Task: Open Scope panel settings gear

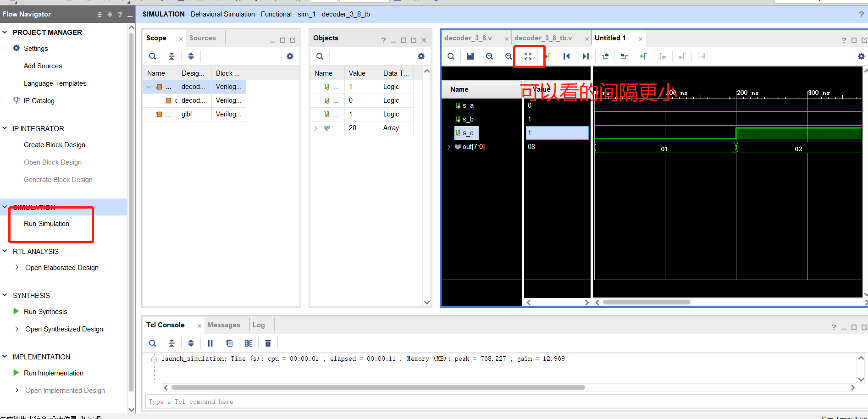Action: point(290,56)
